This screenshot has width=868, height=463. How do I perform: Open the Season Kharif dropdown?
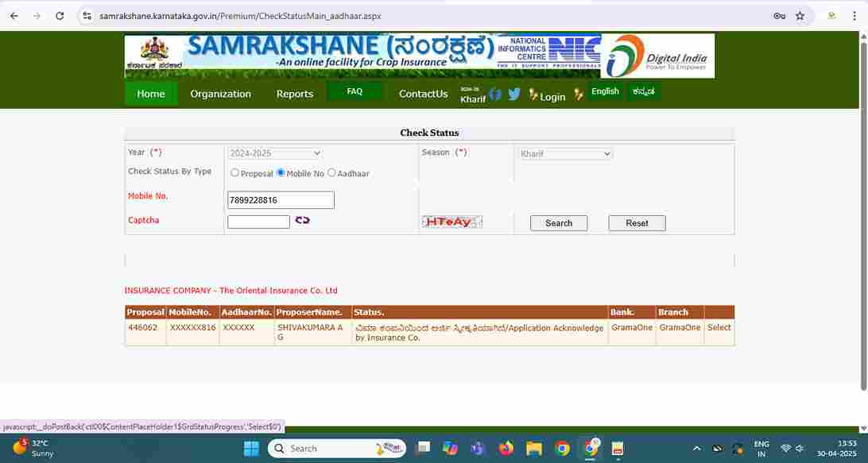tap(565, 153)
